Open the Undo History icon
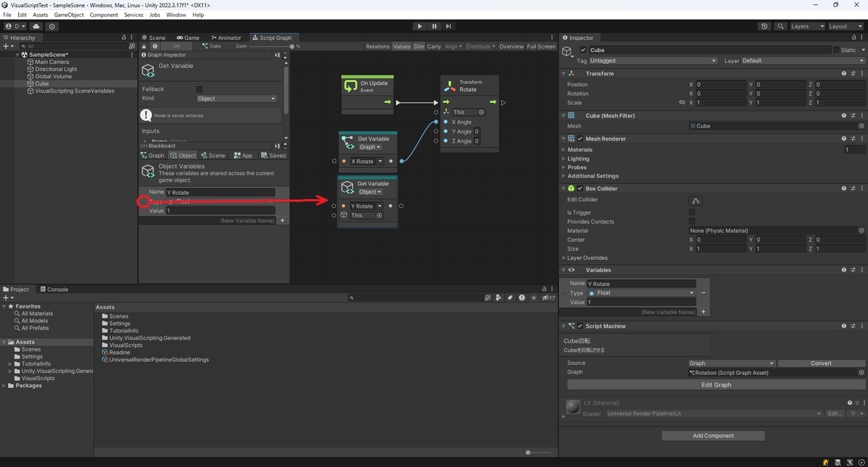 tap(765, 26)
